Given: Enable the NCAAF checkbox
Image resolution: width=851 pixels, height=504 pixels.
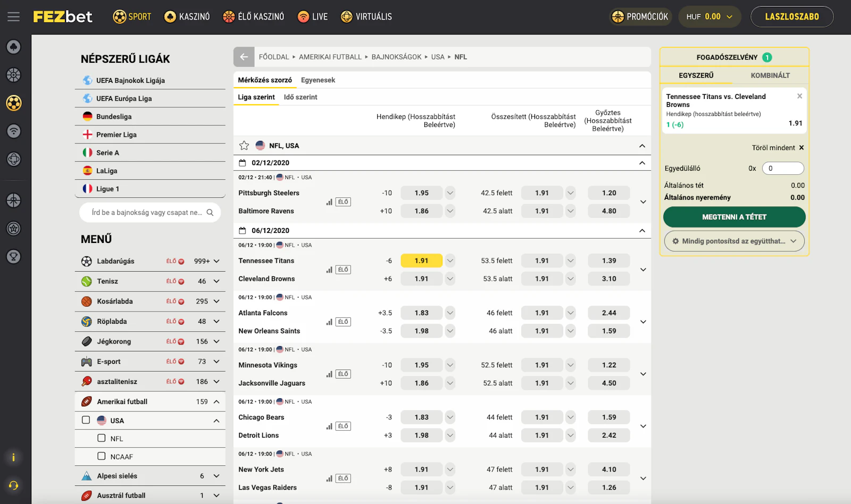Looking at the screenshot, I should [102, 456].
